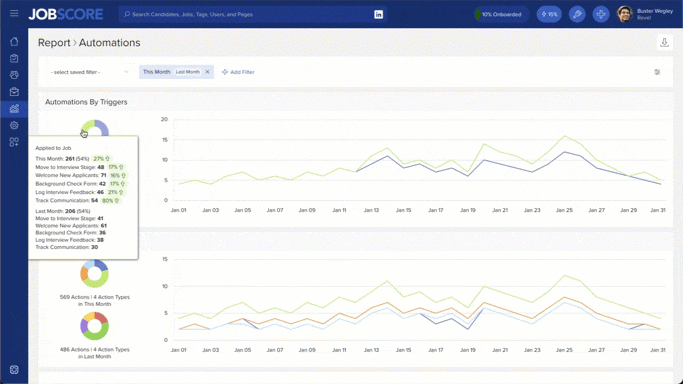Click the plus-cross icon in the header
The height and width of the screenshot is (384, 683).
(x=601, y=14)
